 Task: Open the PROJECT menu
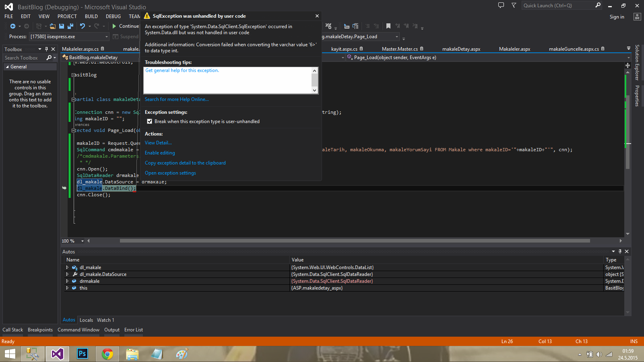pyautogui.click(x=67, y=16)
